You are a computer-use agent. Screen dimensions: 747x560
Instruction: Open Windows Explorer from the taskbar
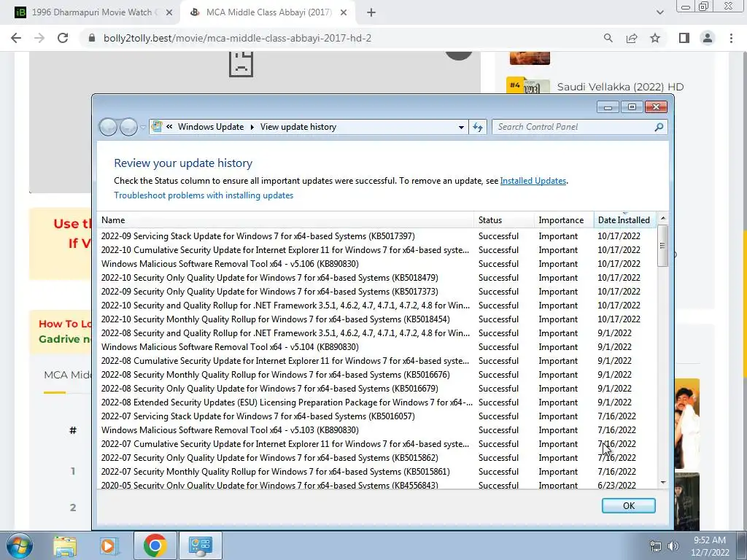coord(65,545)
